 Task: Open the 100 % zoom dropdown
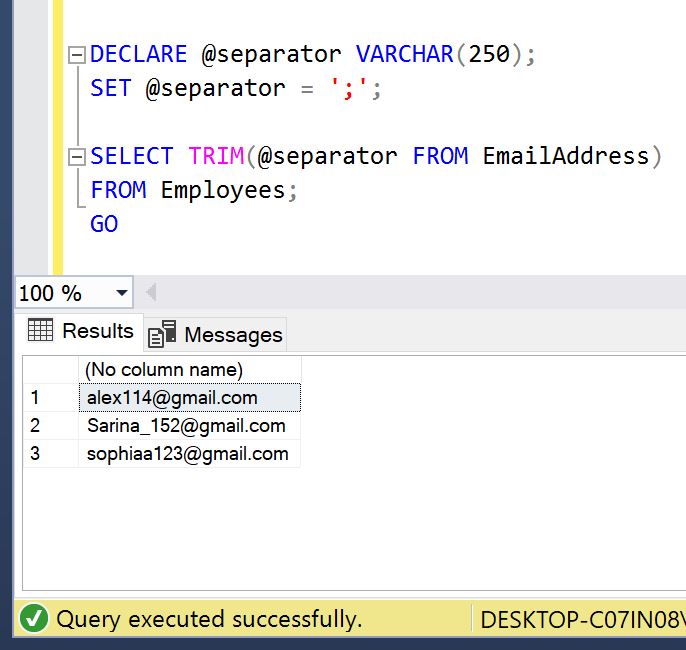click(122, 293)
